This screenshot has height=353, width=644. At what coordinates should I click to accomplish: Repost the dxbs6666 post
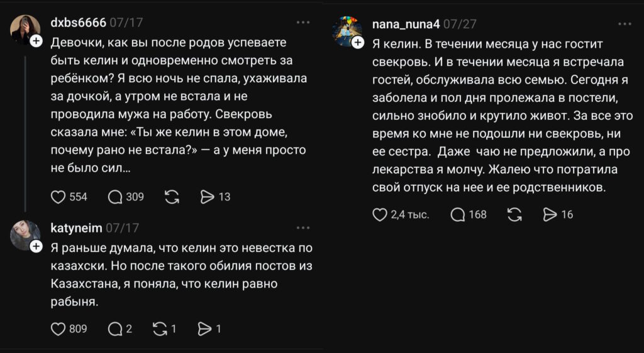[x=172, y=197]
